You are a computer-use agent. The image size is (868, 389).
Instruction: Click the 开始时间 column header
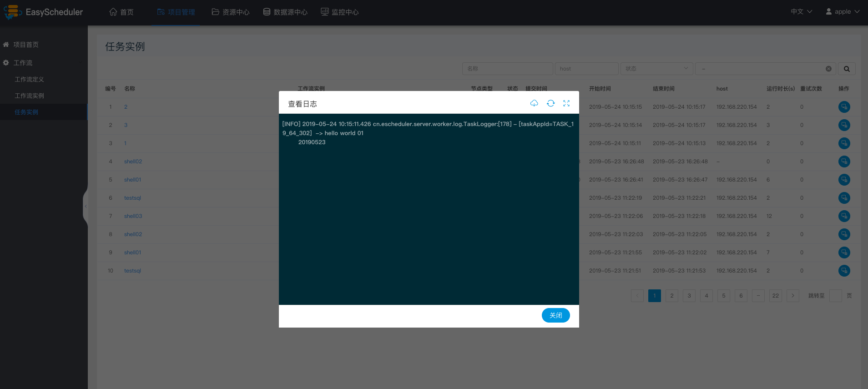click(x=600, y=89)
